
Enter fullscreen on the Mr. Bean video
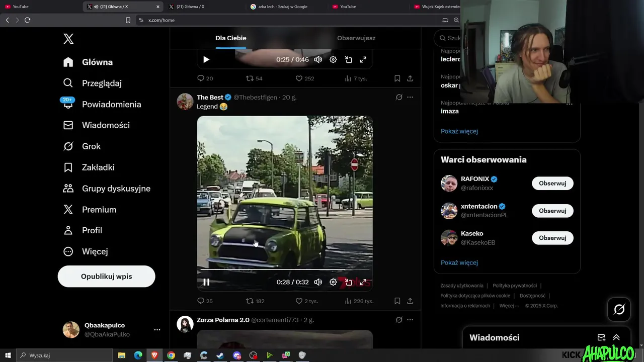363,282
